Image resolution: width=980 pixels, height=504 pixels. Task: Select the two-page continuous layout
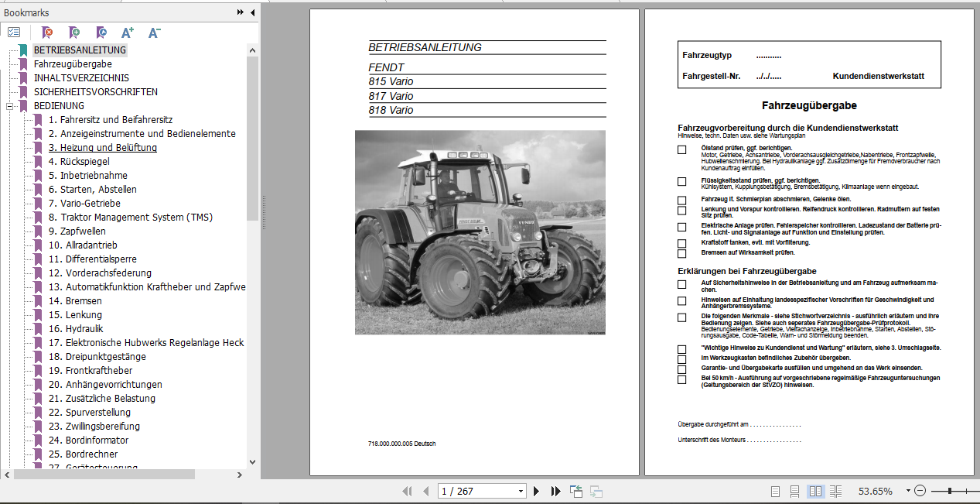point(835,491)
